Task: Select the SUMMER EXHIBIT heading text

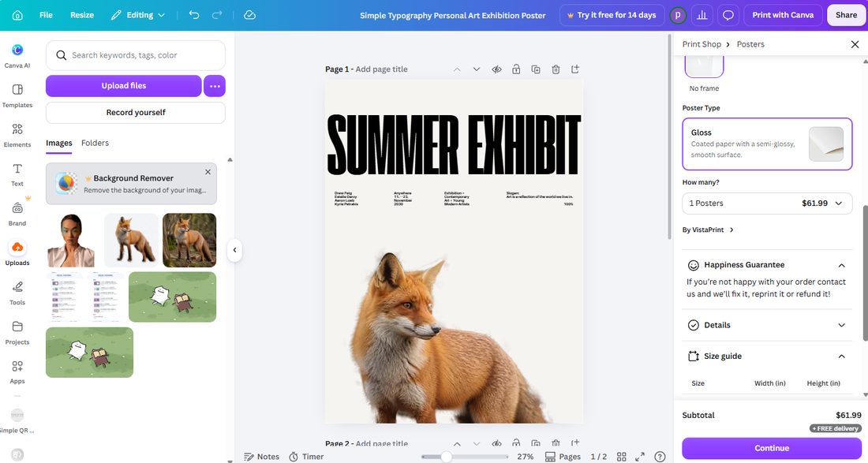Action: tap(454, 145)
